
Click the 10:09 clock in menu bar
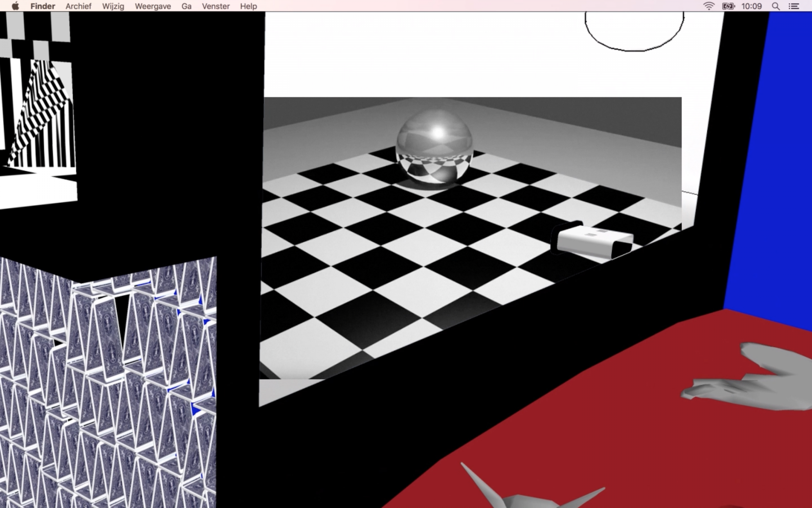point(751,6)
